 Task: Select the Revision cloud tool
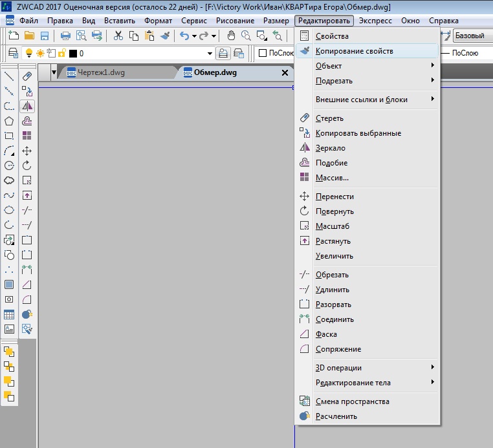[x=9, y=180]
